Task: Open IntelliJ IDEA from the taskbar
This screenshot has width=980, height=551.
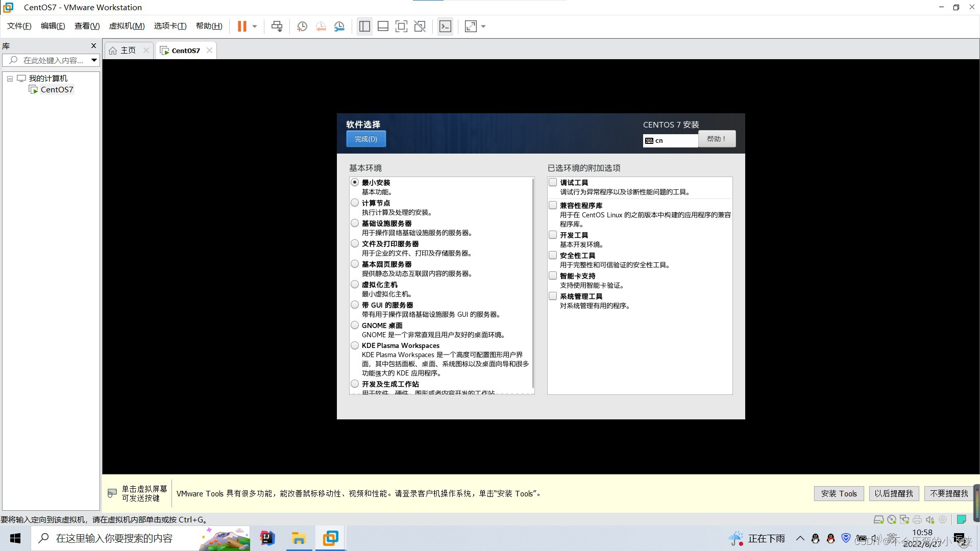Action: pos(267,538)
